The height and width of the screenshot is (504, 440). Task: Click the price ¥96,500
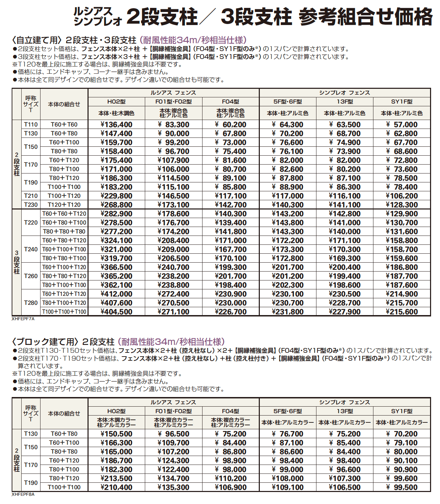pyautogui.click(x=173, y=434)
